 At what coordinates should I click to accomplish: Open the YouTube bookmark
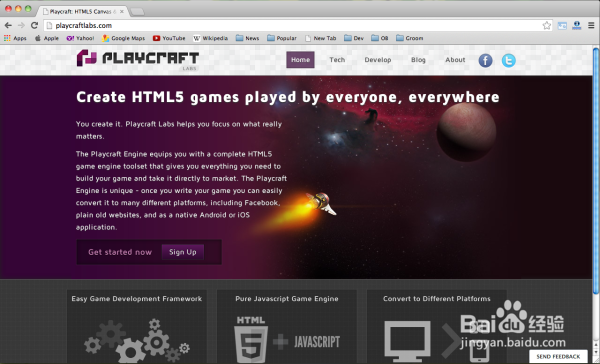pyautogui.click(x=169, y=38)
